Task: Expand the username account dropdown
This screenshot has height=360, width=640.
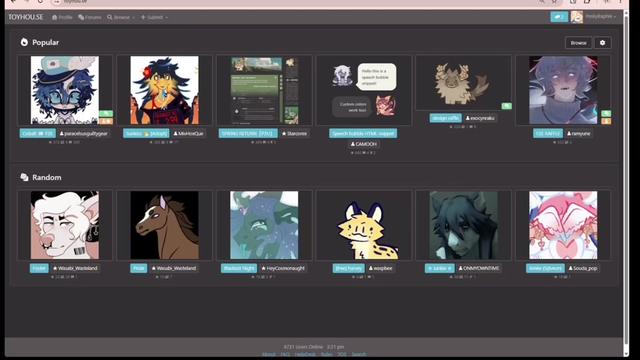Action: (600, 17)
